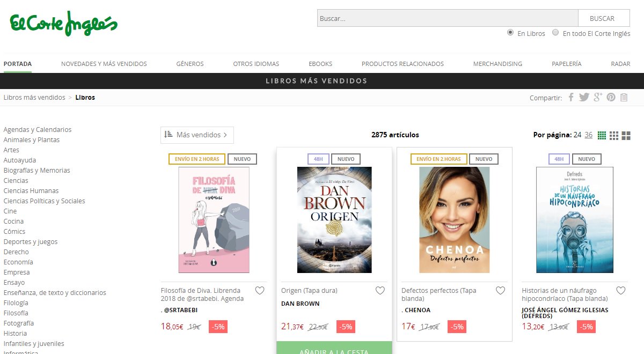Add Filosofía de Diva to wishlist heart
This screenshot has width=644, height=354.
tap(260, 291)
